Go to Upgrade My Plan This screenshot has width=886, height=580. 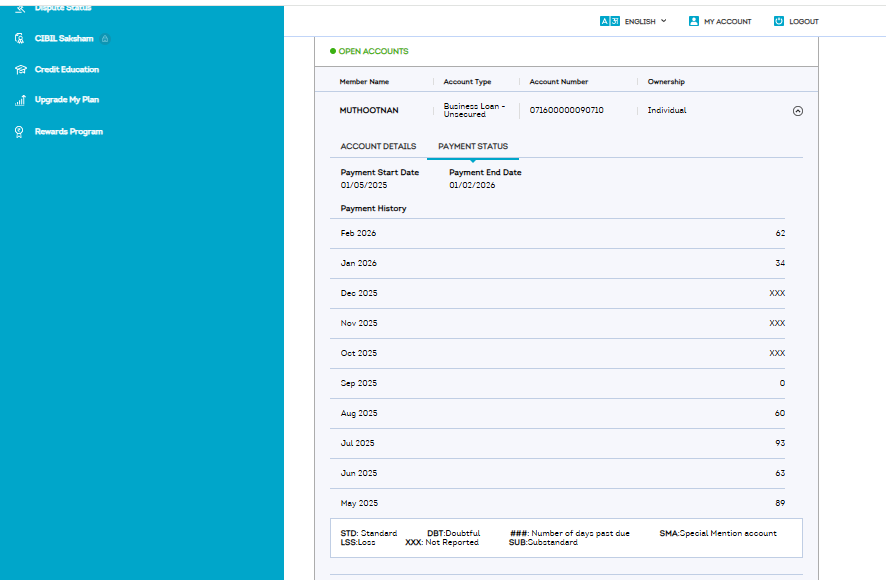coord(66,100)
